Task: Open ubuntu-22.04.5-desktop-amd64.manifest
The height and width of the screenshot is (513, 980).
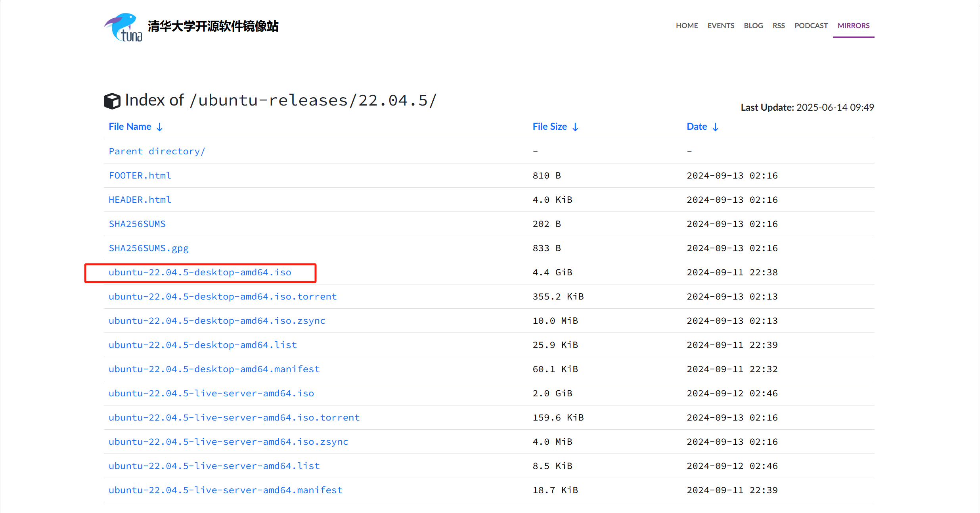Action: 214,369
